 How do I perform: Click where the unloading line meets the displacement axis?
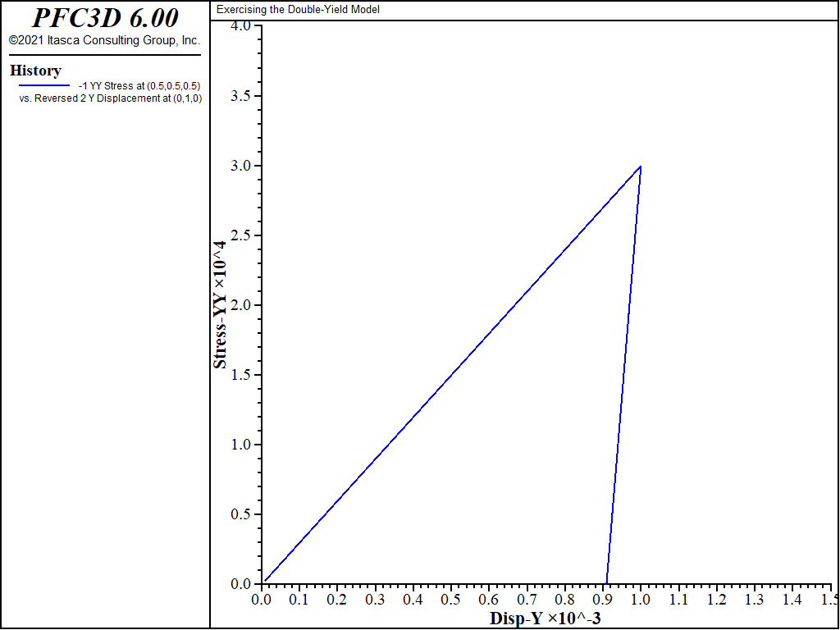[606, 583]
